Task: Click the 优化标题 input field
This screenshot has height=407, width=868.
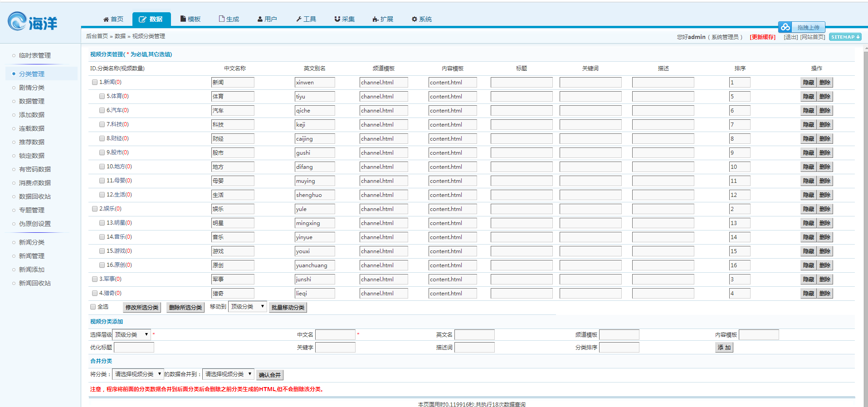Action: [134, 347]
